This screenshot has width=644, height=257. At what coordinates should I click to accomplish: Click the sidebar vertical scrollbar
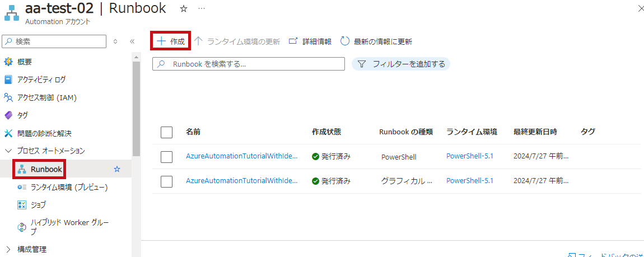click(x=136, y=109)
